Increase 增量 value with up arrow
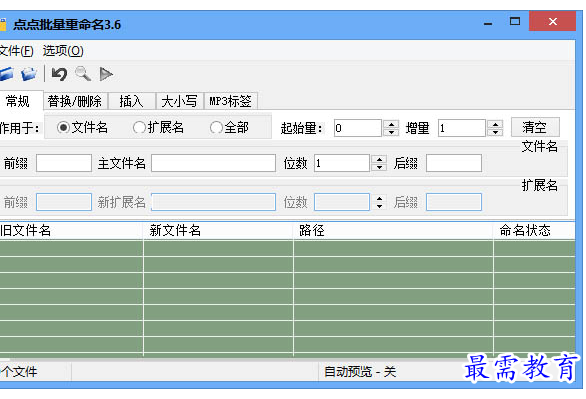586x399 pixels. [x=495, y=124]
